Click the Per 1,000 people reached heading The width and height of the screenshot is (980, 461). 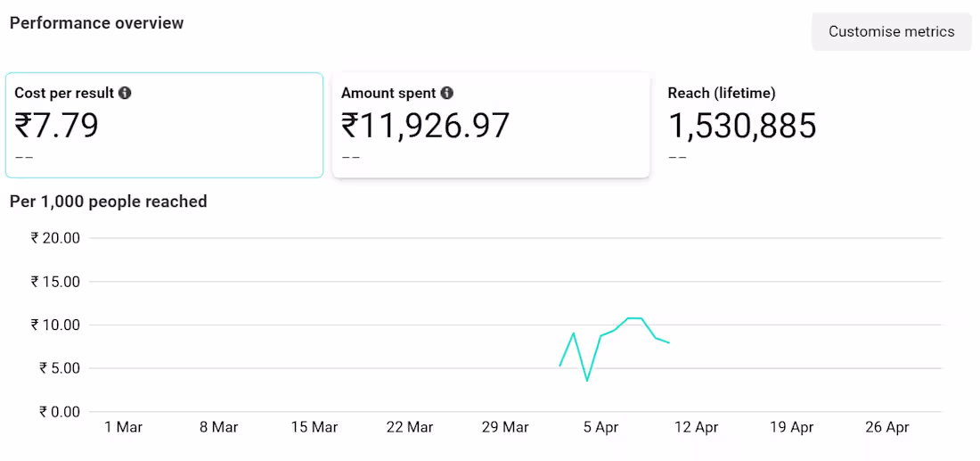(x=109, y=202)
